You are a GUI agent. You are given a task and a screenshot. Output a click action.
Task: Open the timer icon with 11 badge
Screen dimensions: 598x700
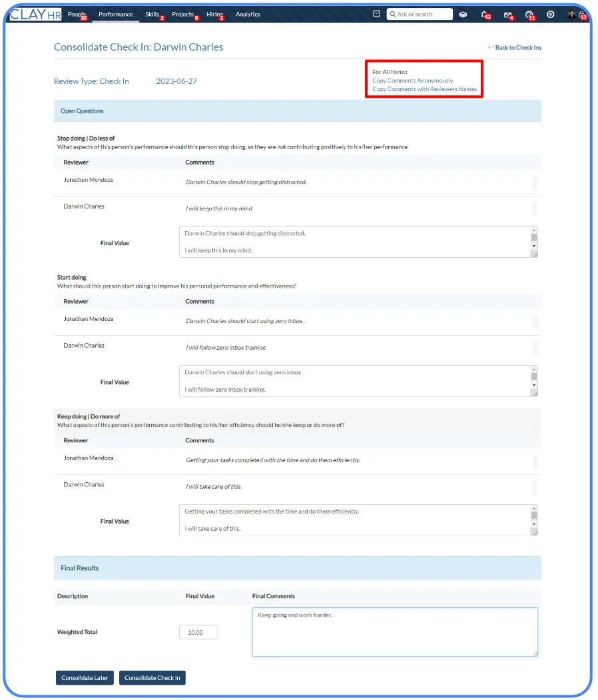pos(529,15)
